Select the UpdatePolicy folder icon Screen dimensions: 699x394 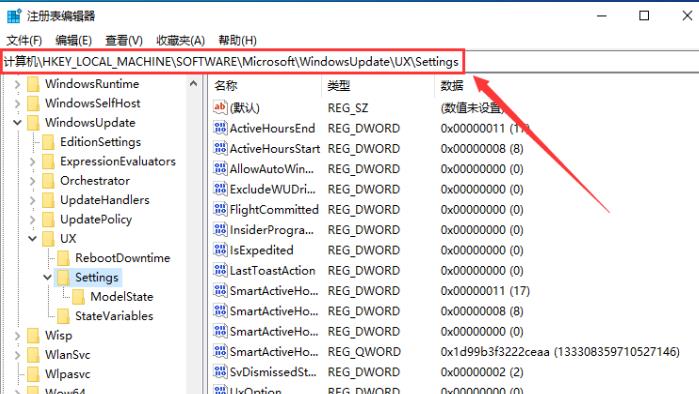48,219
